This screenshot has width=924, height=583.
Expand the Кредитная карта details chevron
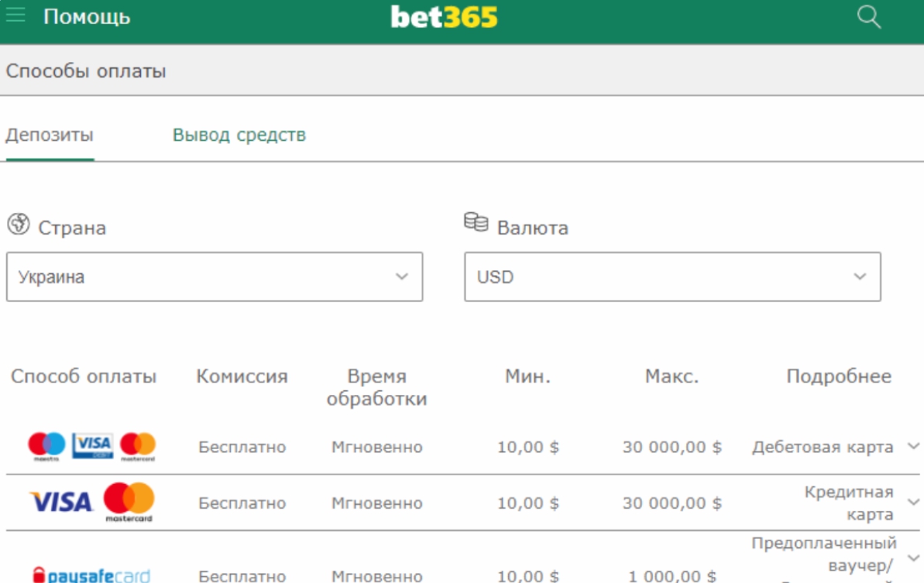click(913, 502)
